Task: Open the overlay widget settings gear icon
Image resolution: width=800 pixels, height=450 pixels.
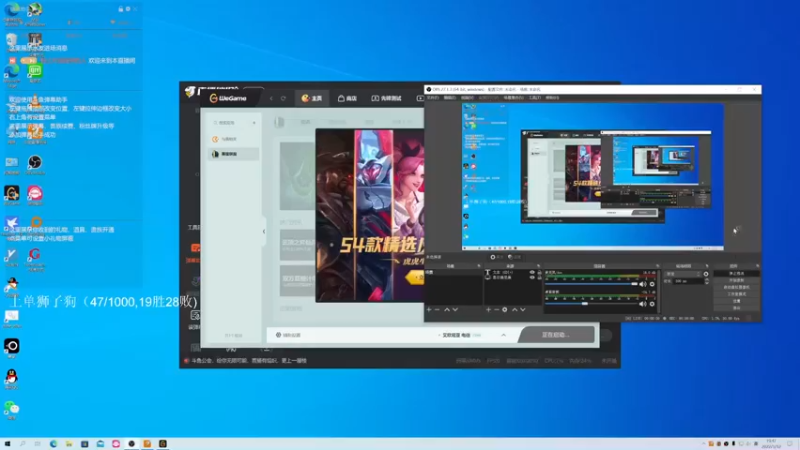Action: pos(128,9)
